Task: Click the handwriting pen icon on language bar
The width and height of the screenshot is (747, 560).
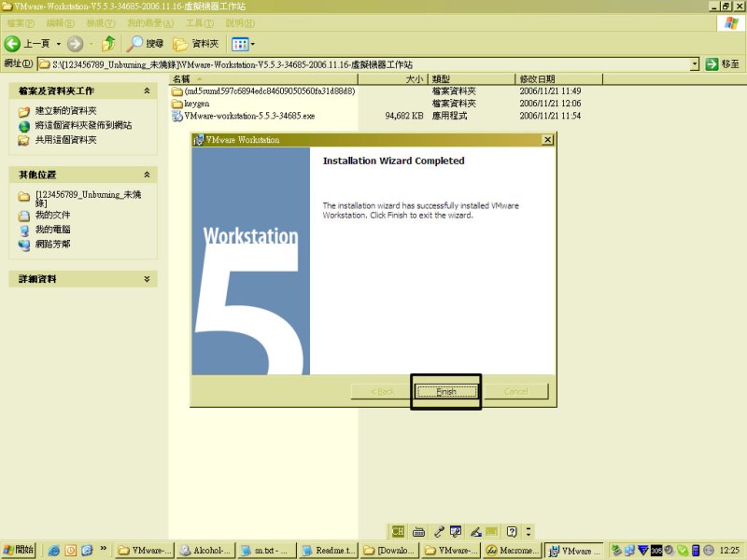Action: 475,531
